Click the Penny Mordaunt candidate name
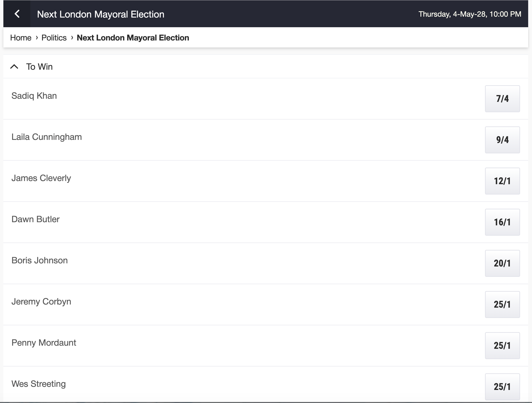 coord(44,343)
